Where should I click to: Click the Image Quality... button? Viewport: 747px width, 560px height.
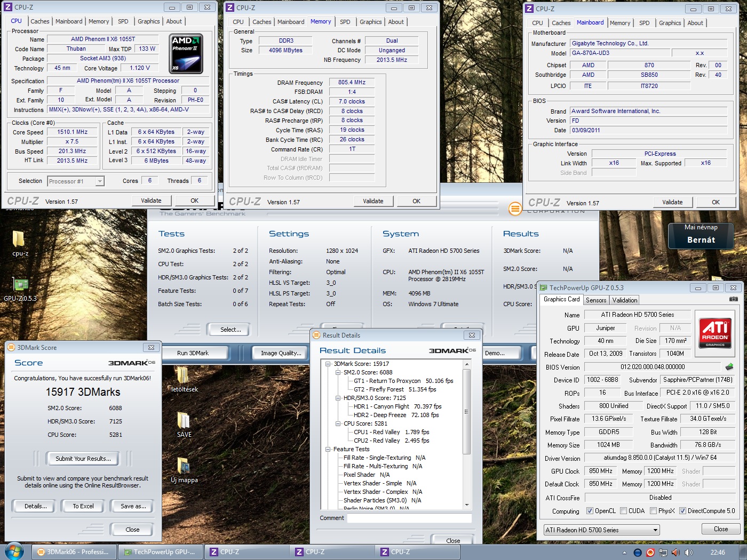(281, 353)
